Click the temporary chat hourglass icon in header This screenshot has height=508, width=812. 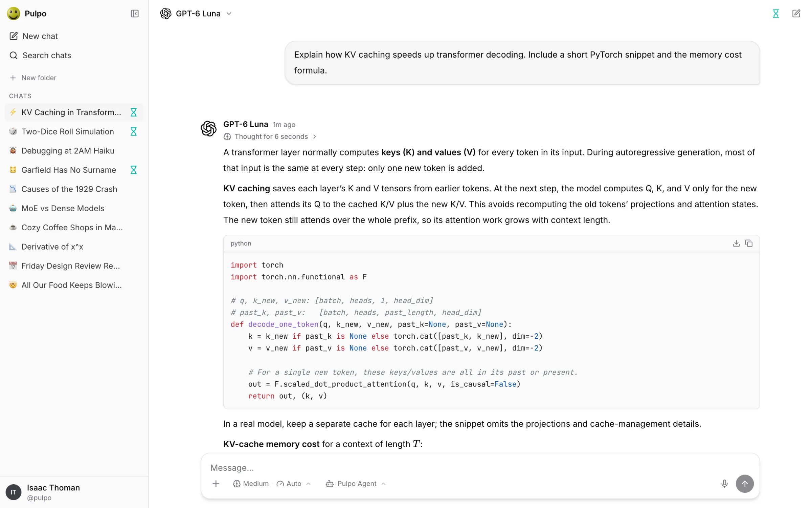[x=776, y=14]
